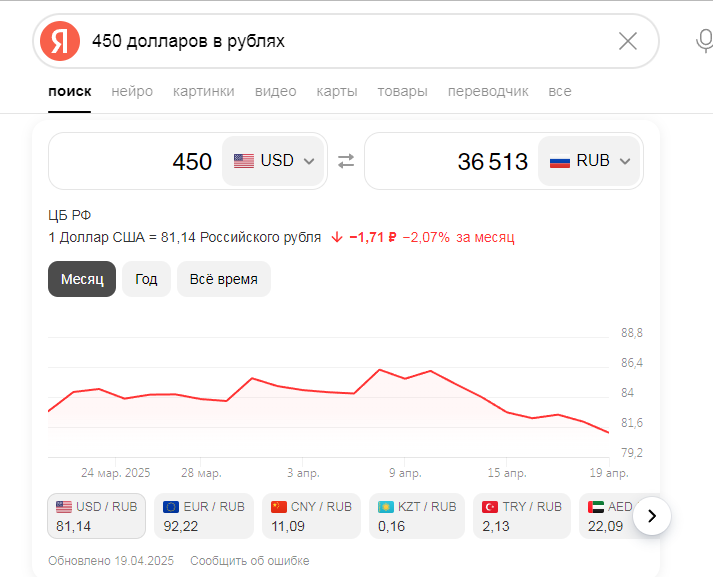The width and height of the screenshot is (713, 577).
Task: Click '−2,07%' percent change value
Action: (x=426, y=237)
